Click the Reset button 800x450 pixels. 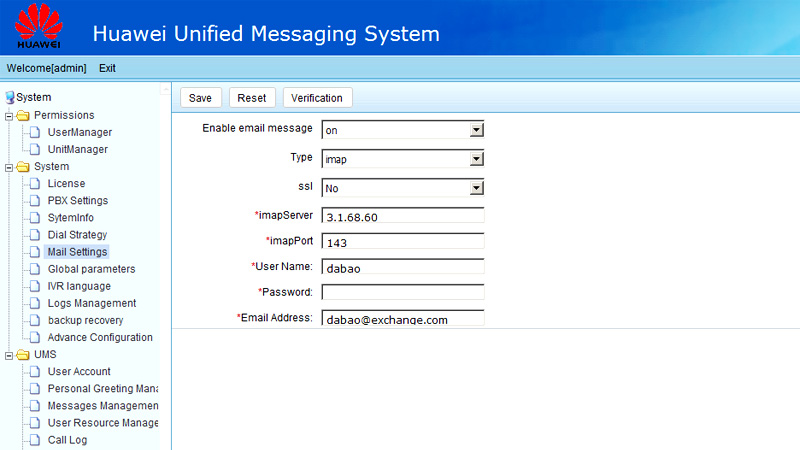click(x=252, y=97)
